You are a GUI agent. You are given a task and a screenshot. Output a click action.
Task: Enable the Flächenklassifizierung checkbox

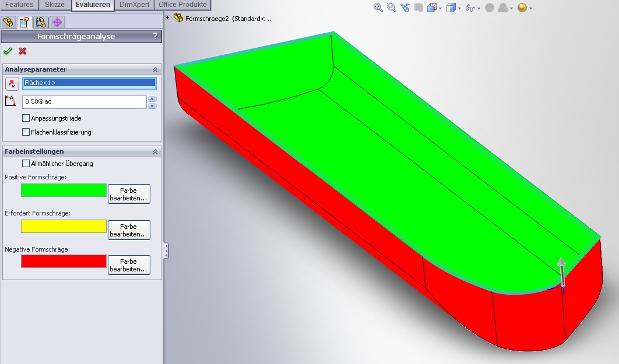26,132
